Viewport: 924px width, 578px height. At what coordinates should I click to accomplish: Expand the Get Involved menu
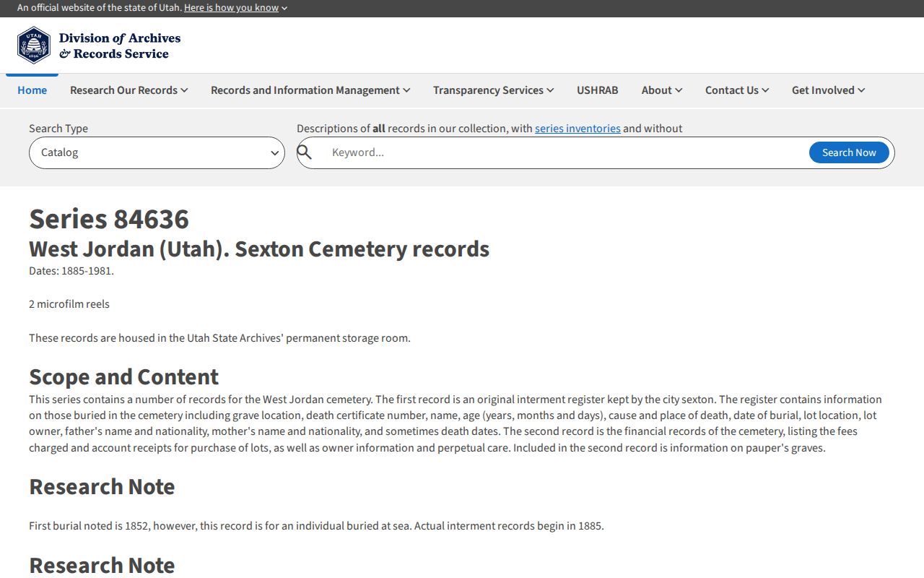828,90
